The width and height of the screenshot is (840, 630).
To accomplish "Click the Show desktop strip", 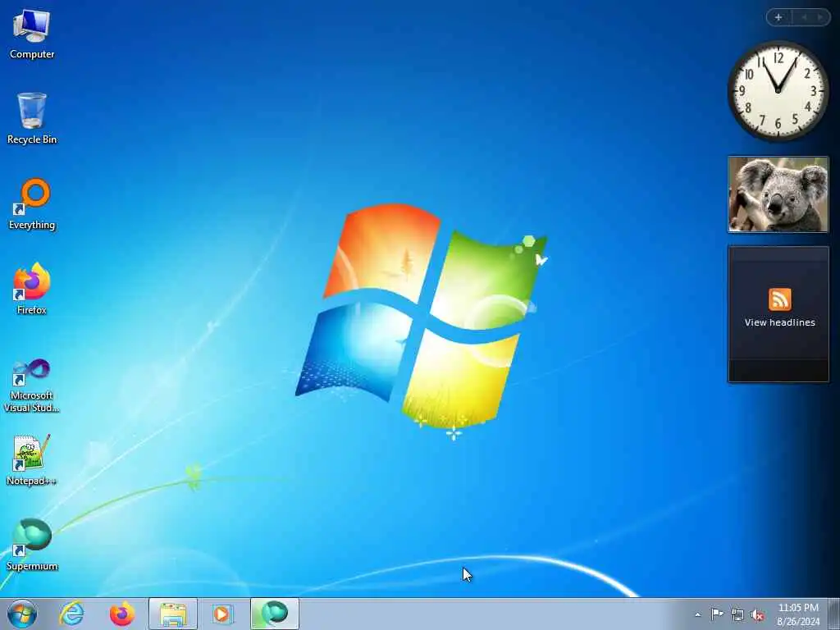I will coord(834,614).
